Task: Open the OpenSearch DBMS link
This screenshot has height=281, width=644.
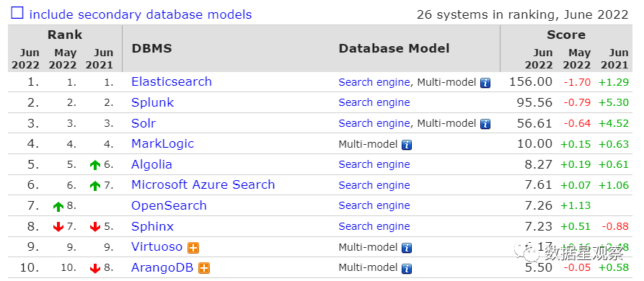Action: pyautogui.click(x=169, y=205)
